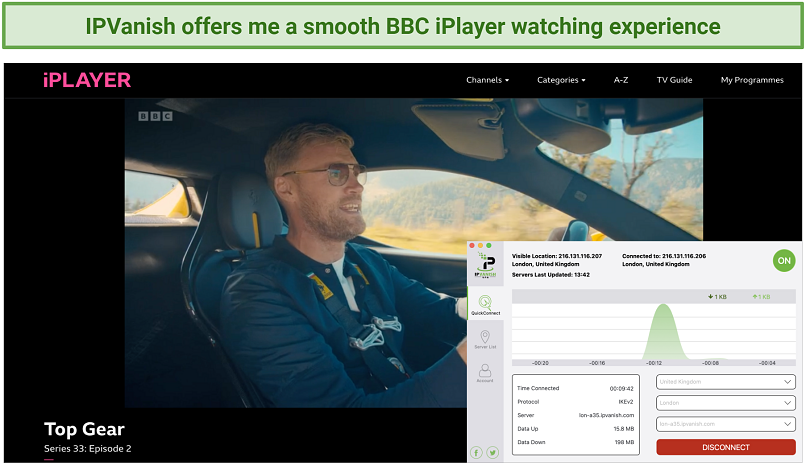Click the Series 33: Episode 2 subtitle
The height and width of the screenshot is (466, 806).
tap(87, 449)
